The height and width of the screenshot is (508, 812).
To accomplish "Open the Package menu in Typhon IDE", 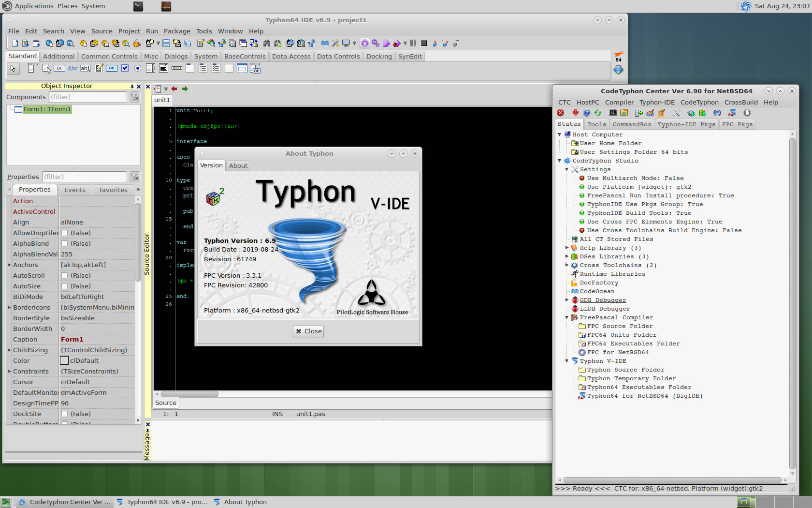I will pyautogui.click(x=177, y=31).
